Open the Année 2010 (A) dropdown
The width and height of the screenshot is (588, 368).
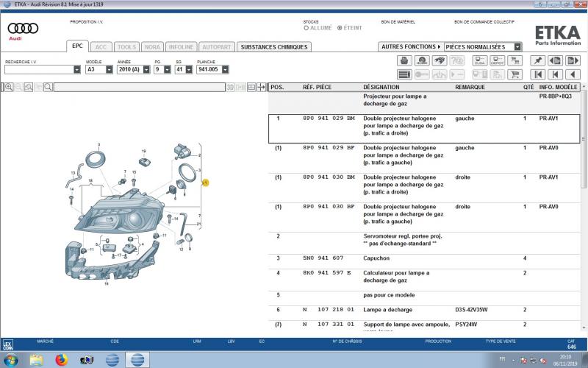coord(146,69)
